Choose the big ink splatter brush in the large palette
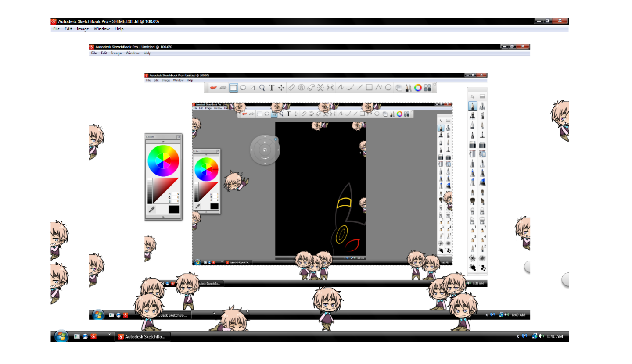632x364 pixels. [473, 268]
